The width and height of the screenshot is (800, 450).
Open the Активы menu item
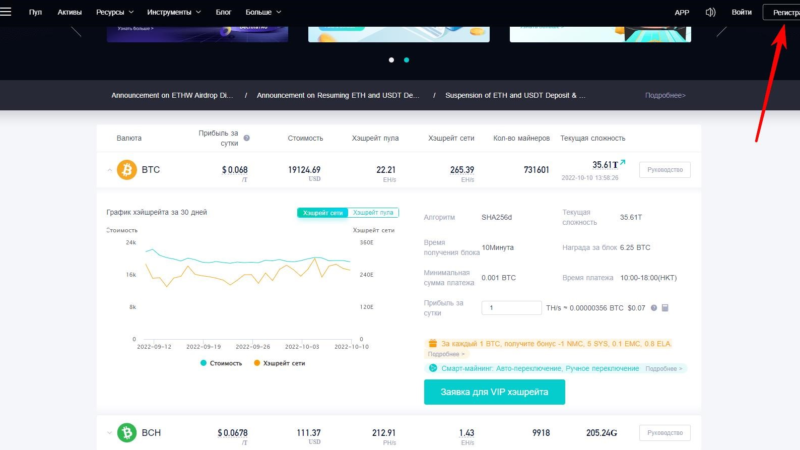pyautogui.click(x=69, y=12)
